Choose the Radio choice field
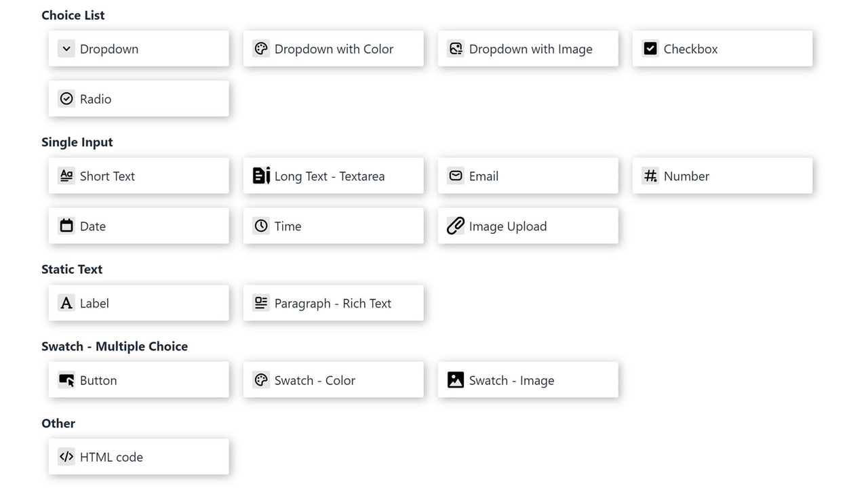 tap(138, 98)
